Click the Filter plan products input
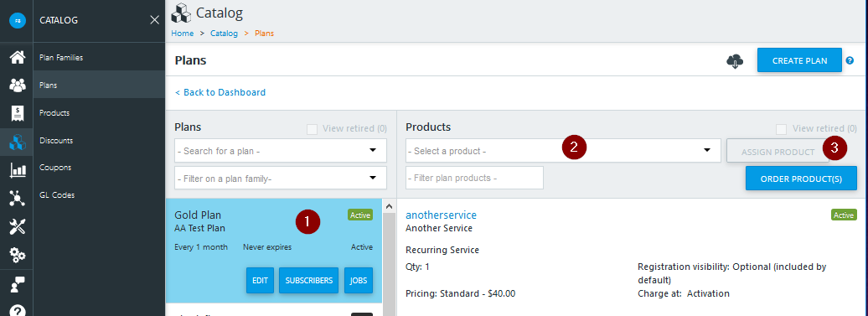This screenshot has width=868, height=316. 474,178
